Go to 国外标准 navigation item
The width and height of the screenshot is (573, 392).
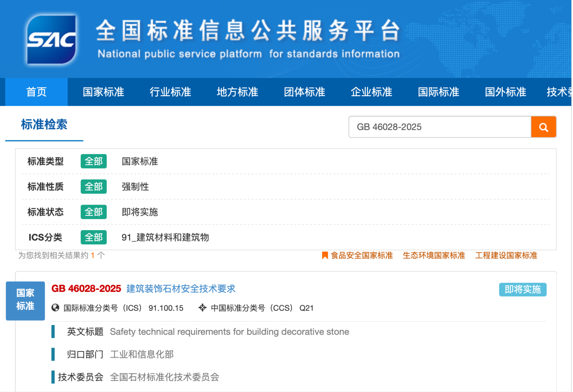(x=506, y=92)
